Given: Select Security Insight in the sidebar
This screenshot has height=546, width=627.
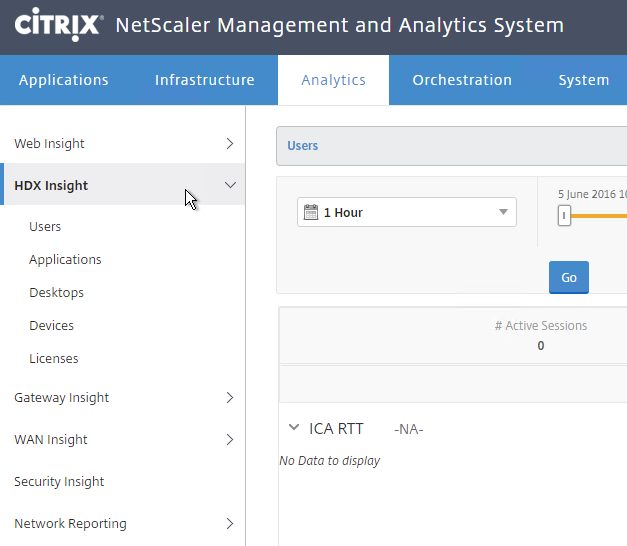Looking at the screenshot, I should click(x=59, y=482).
